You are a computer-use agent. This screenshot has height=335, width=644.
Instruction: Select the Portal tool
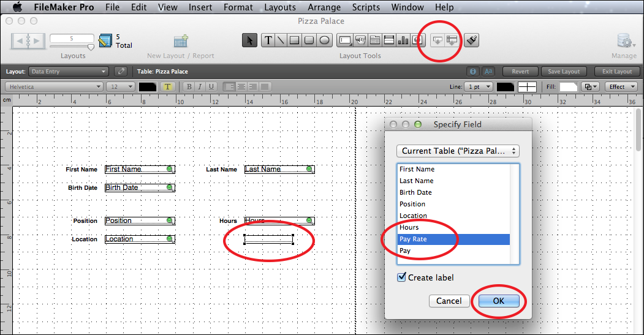tap(389, 40)
